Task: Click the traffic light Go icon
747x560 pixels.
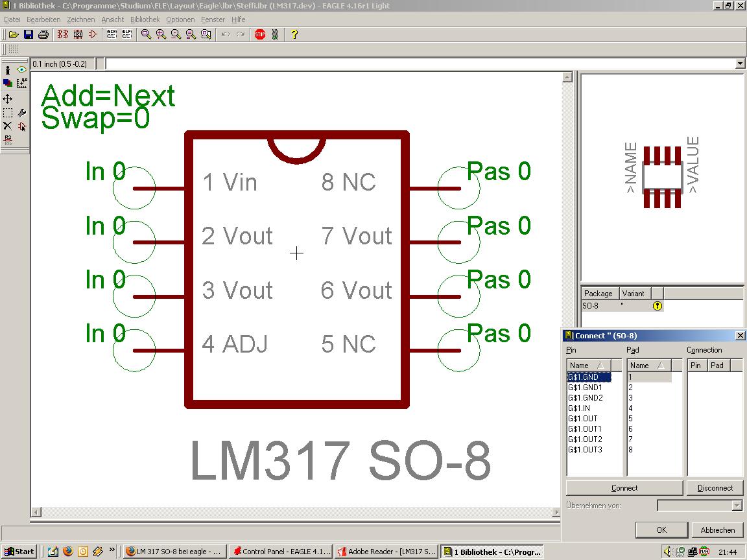Action: [x=275, y=34]
